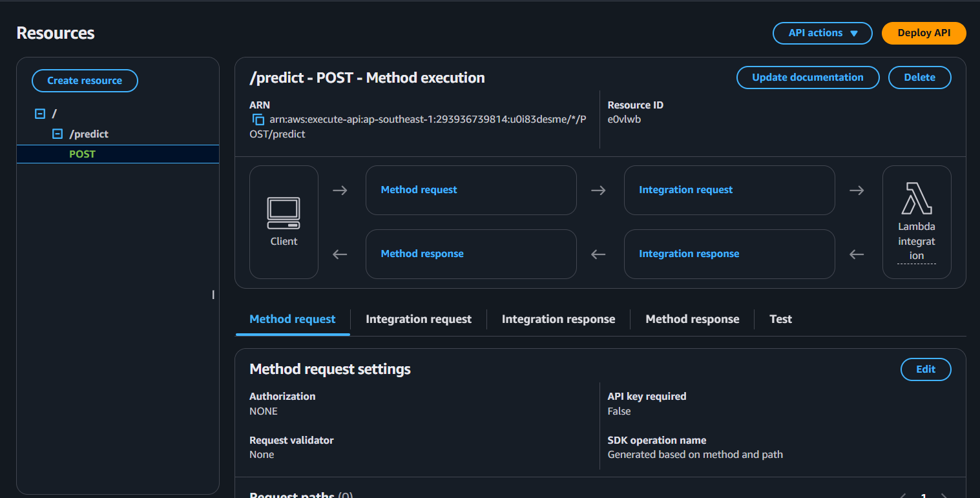
Task: Copy the ARN using the copy icon
Action: pos(258,119)
